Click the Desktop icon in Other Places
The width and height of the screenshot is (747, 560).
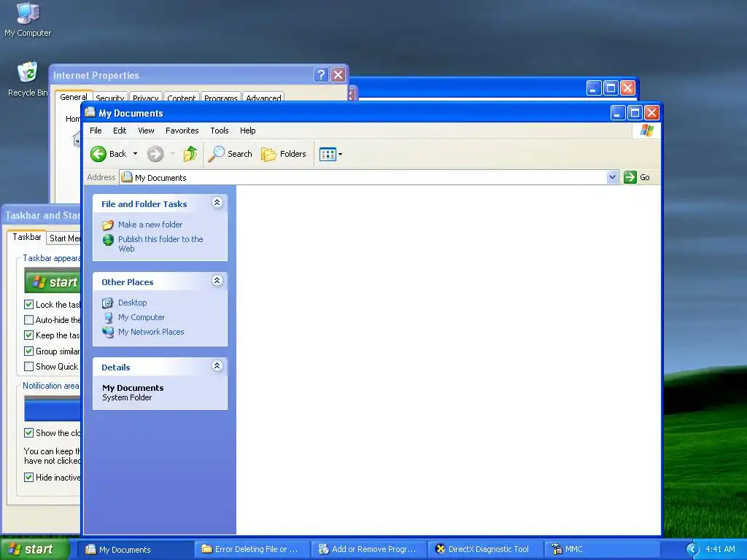pyautogui.click(x=108, y=303)
